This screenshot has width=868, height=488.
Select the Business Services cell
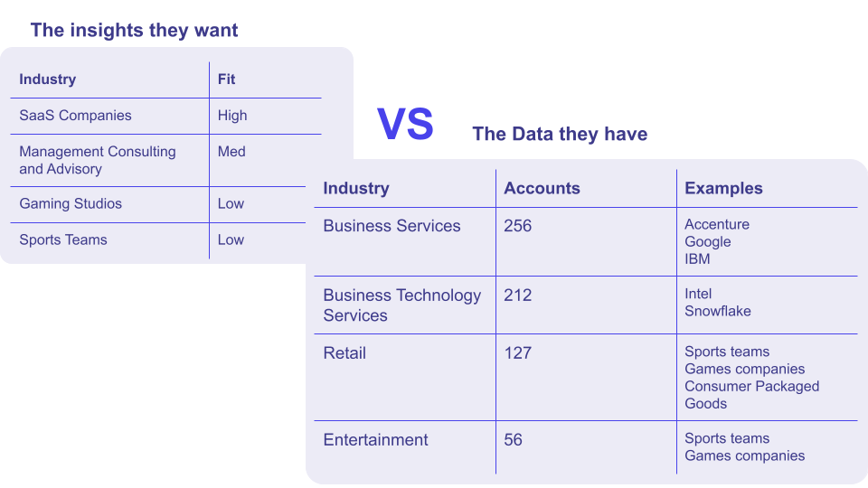point(392,226)
